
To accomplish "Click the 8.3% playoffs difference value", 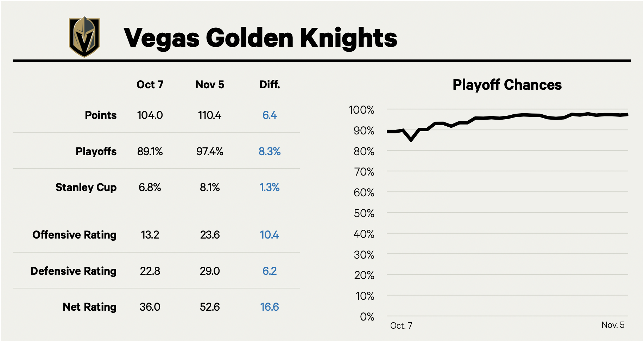I will coord(270,151).
